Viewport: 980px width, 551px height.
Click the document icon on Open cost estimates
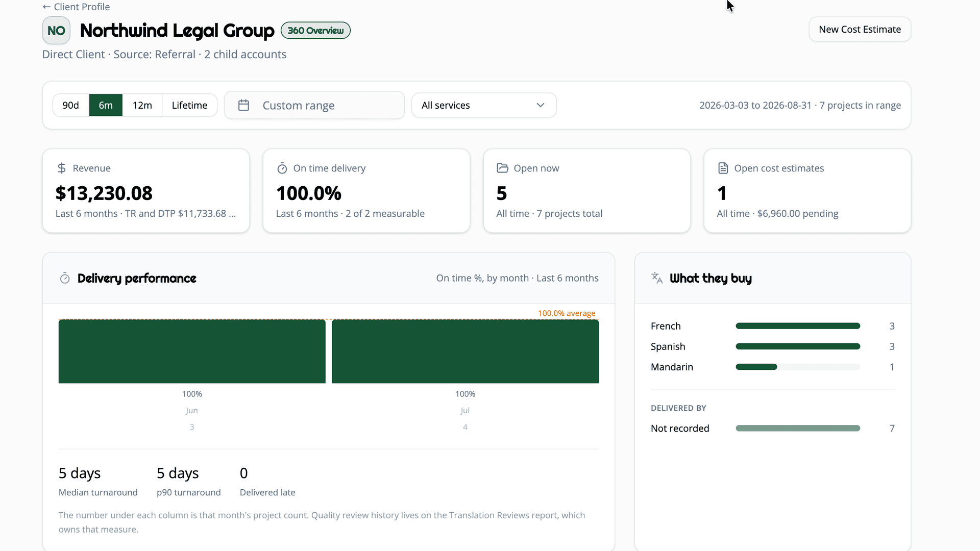coord(723,168)
